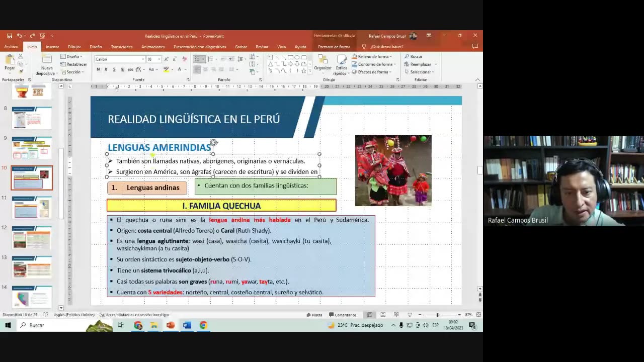Switch to Formato de forma tab
Image resolution: width=644 pixels, height=362 pixels.
(334, 47)
